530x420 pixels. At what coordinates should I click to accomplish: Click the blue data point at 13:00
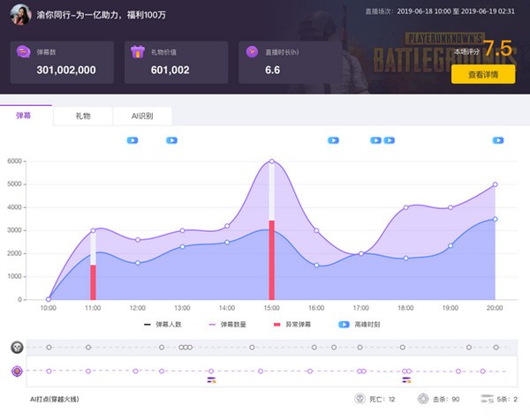pos(182,247)
